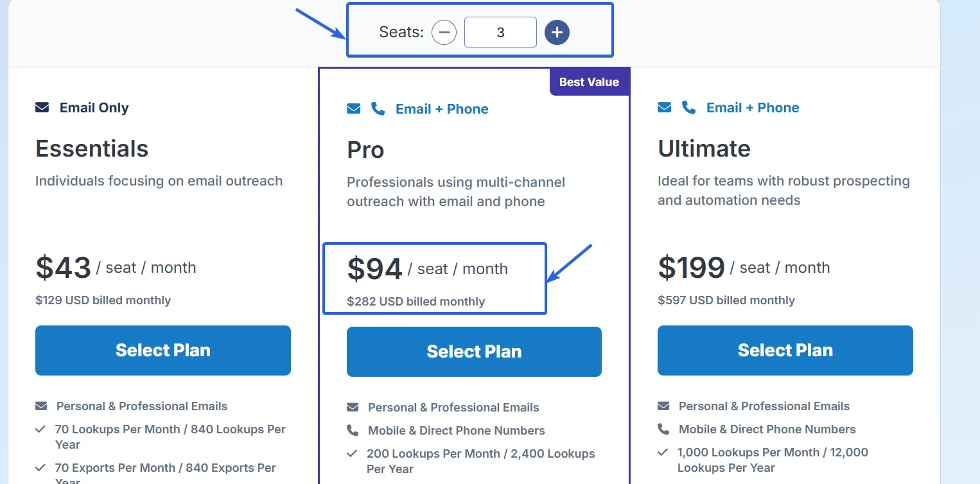
Task: Increase seats with the plus button
Action: pyautogui.click(x=557, y=32)
